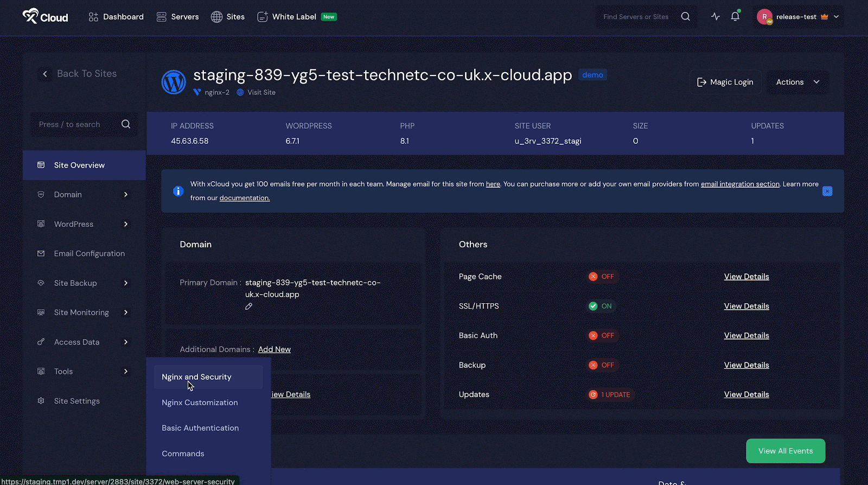
Task: Go Back To Sites
Action: 87,74
